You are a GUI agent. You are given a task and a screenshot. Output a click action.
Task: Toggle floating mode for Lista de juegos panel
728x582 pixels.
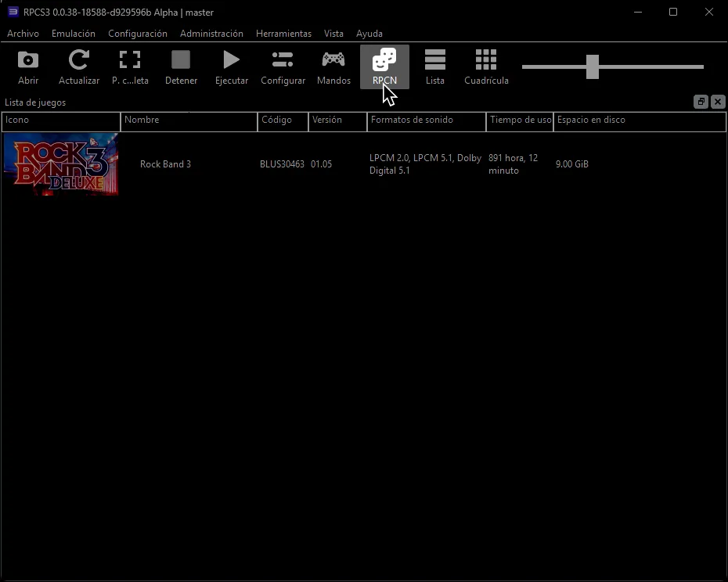point(701,102)
